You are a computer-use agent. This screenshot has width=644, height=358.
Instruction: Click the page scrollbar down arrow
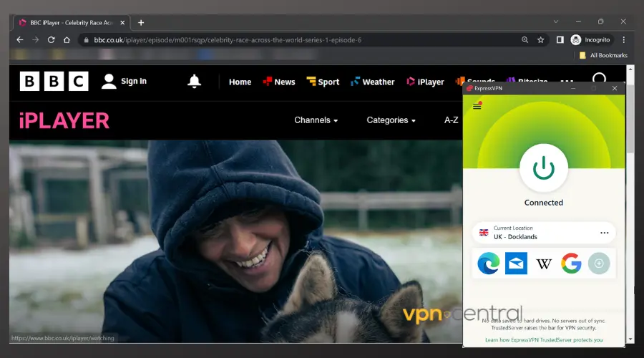coord(630,339)
